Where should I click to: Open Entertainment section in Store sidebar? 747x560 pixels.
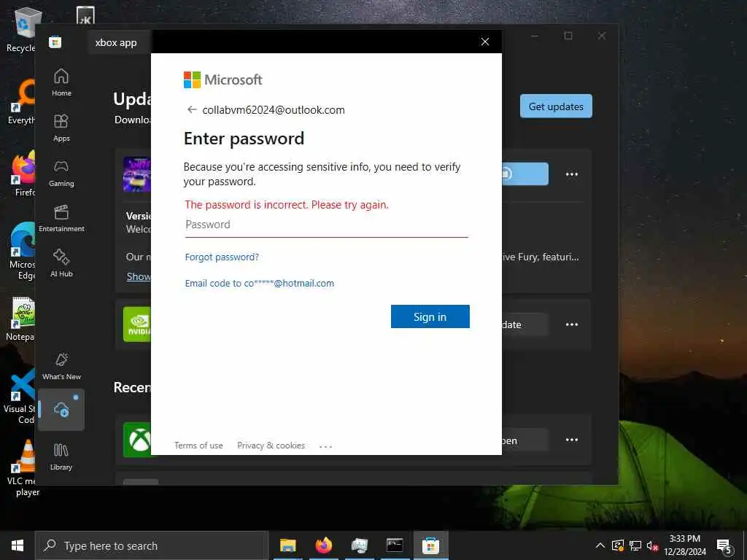61,218
